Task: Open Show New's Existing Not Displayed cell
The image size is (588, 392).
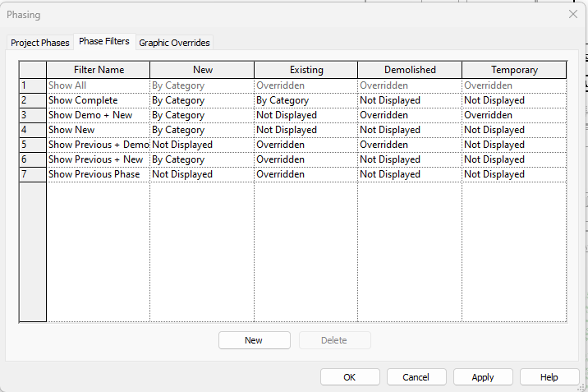Action: coord(306,130)
